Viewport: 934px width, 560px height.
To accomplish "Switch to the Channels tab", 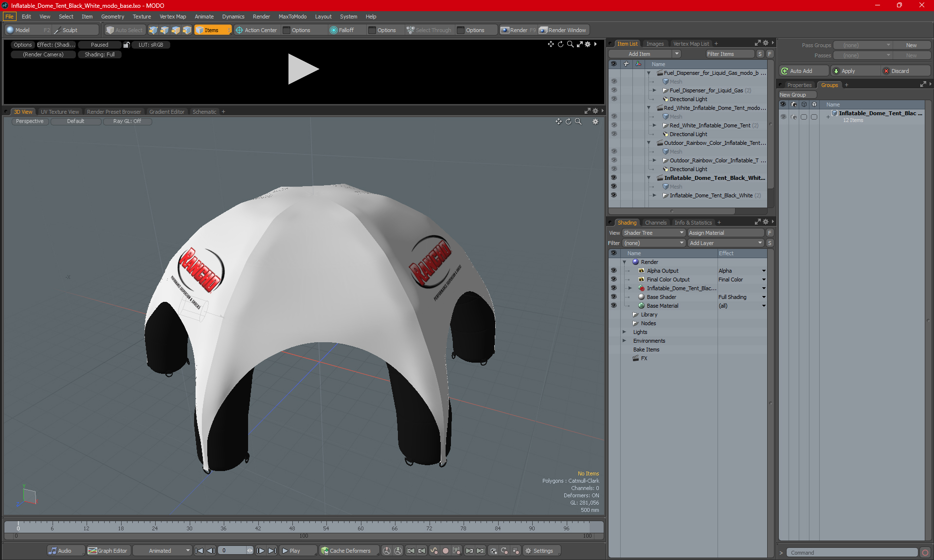I will [x=656, y=223].
